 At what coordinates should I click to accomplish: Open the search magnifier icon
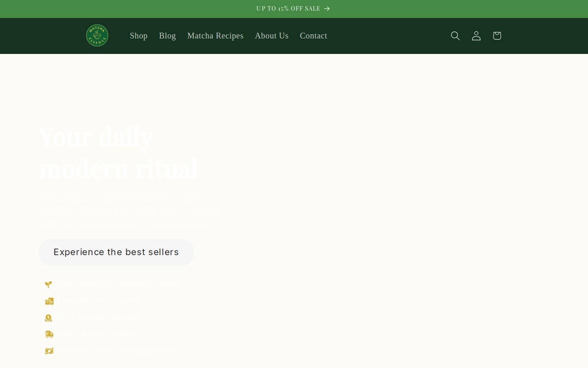(455, 36)
